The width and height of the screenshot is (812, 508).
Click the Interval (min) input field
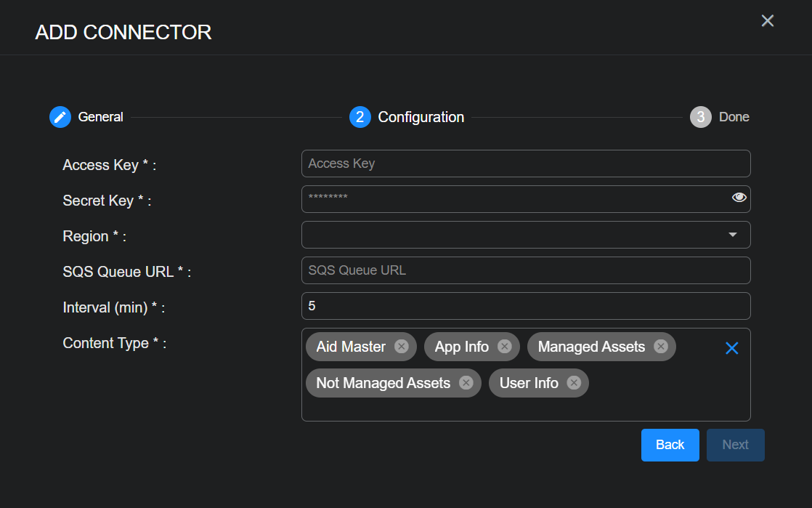[525, 306]
